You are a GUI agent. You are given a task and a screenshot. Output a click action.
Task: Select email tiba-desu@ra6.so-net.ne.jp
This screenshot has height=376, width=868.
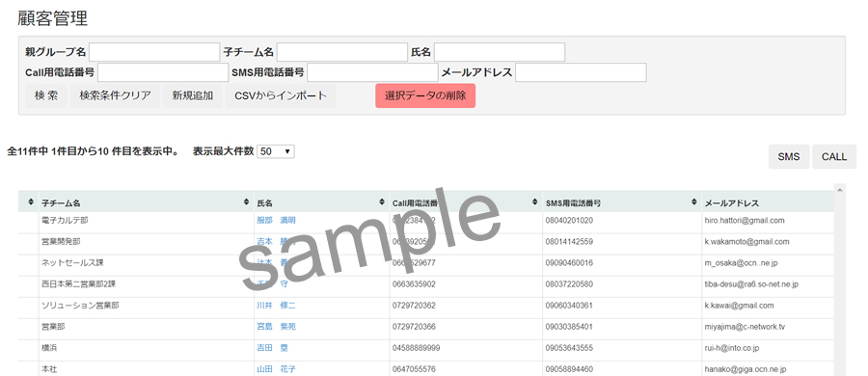click(x=751, y=284)
